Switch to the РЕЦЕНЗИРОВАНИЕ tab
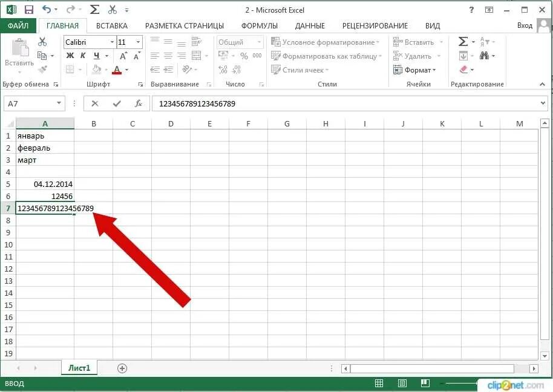The width and height of the screenshot is (553, 392). click(x=375, y=26)
